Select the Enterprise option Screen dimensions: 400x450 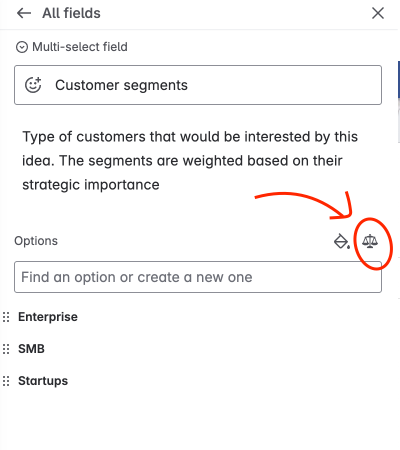pos(48,317)
